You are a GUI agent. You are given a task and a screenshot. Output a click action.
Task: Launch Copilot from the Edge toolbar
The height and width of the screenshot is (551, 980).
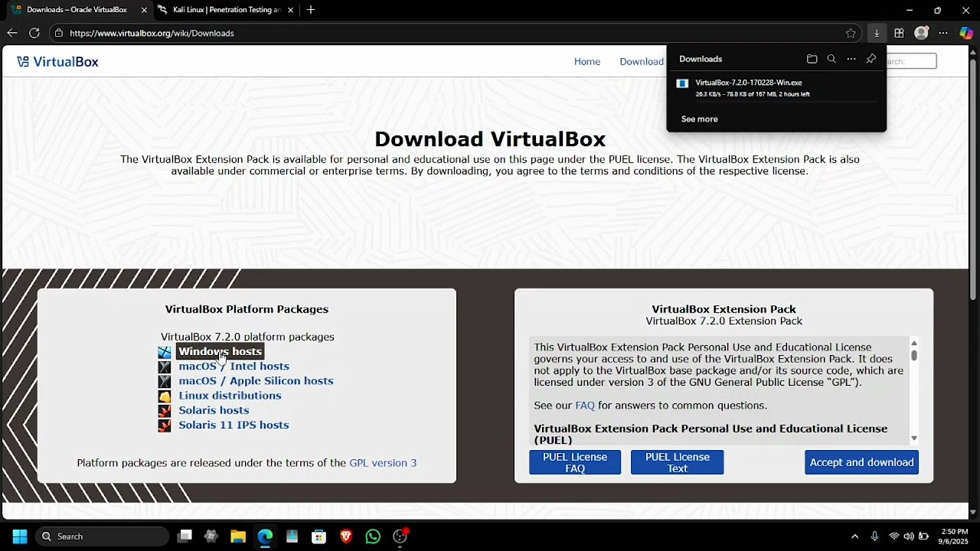(x=966, y=33)
